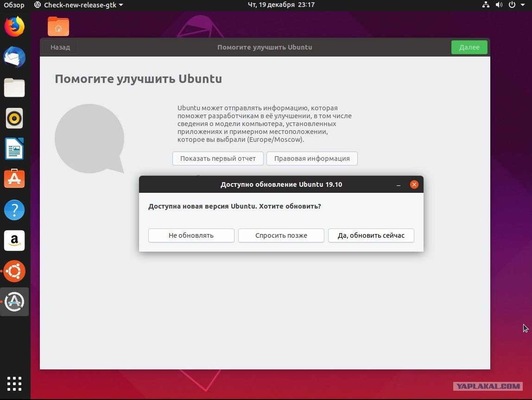Close the Ubuntu 19.10 update dialog

414,184
